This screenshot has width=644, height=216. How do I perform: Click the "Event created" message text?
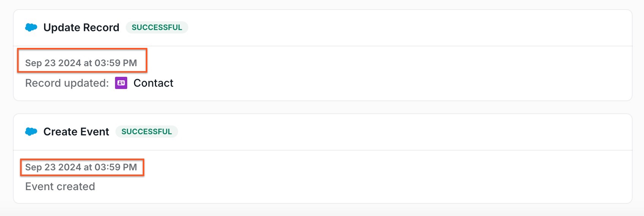click(60, 186)
